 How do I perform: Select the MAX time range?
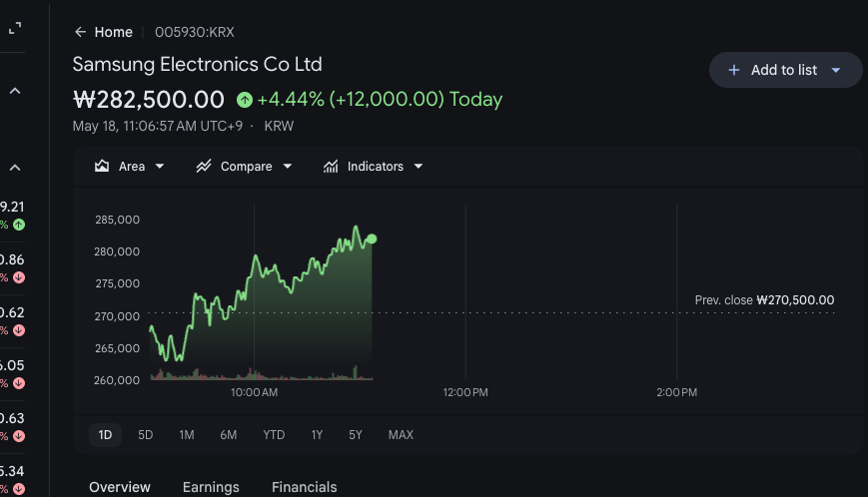(x=401, y=434)
